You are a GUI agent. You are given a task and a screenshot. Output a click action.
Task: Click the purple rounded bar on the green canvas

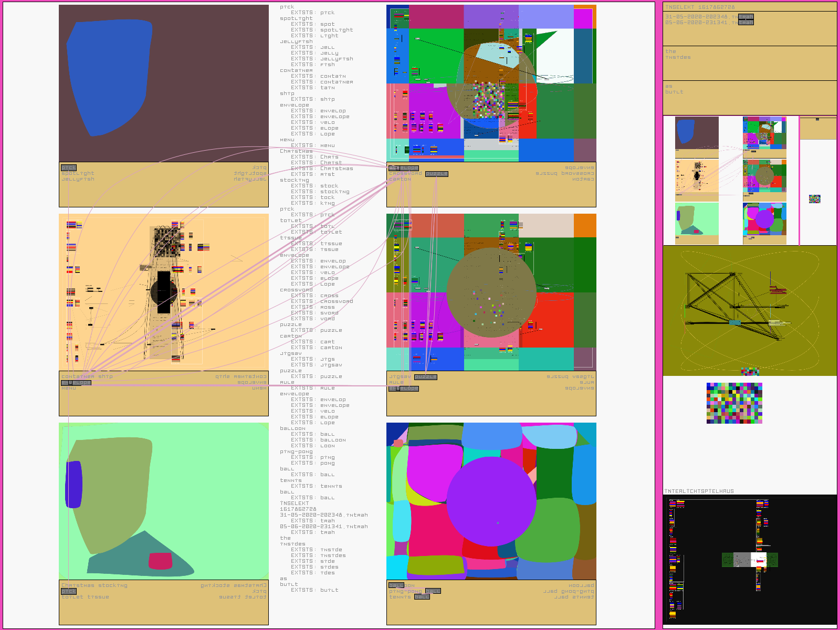pos(73,484)
